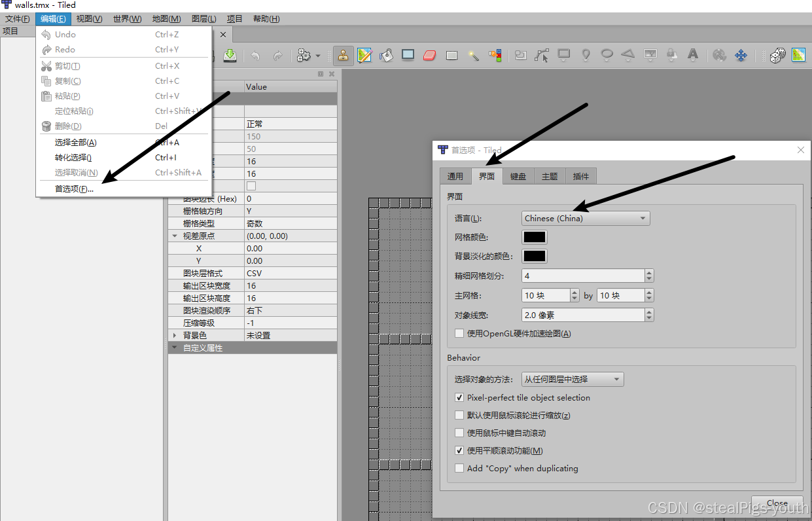Viewport: 812px width, 521px height.
Task: Pick the 网格颜色 black color swatch
Action: [535, 237]
